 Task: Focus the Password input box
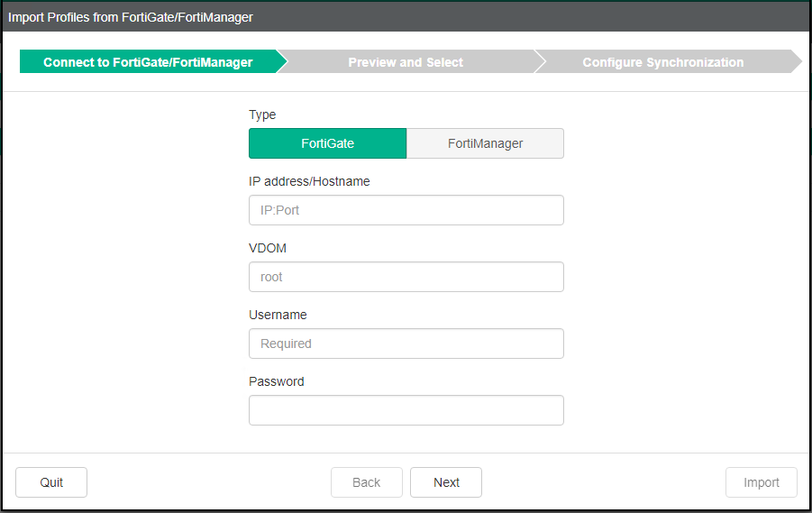coord(406,410)
